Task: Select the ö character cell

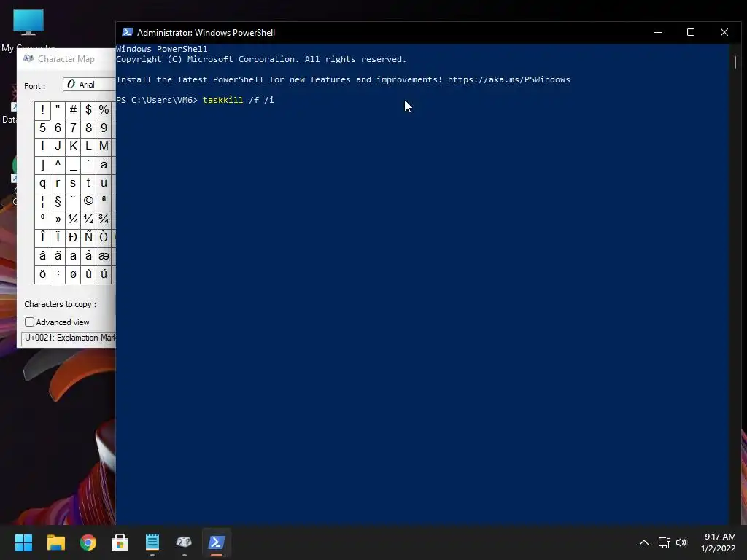Action: [42, 274]
